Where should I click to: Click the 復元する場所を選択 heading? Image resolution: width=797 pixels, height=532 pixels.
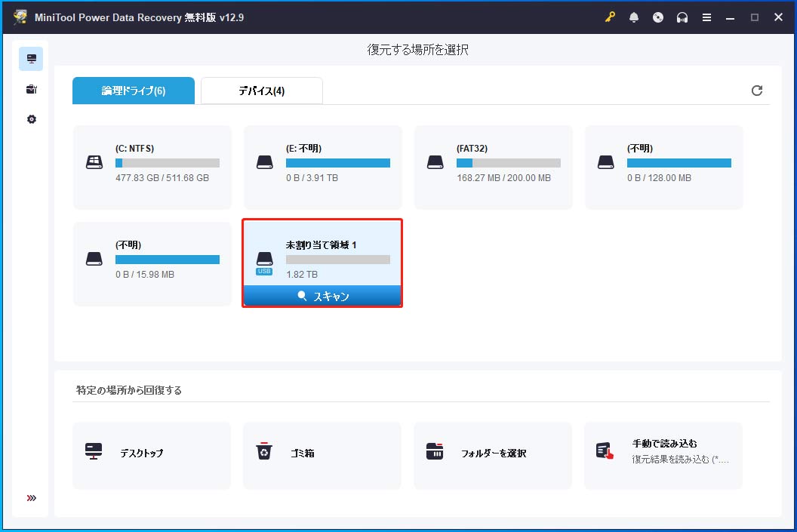tap(418, 50)
